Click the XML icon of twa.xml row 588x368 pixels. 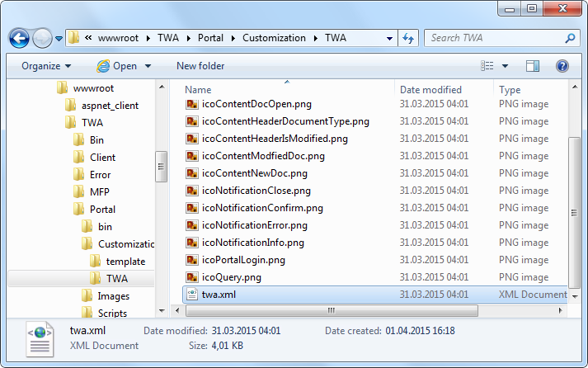click(x=192, y=294)
